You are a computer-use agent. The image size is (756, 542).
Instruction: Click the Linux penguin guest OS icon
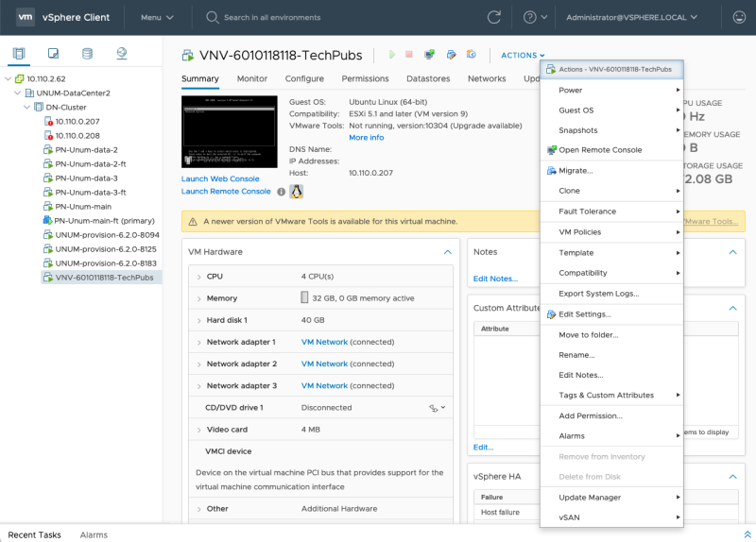click(x=296, y=192)
